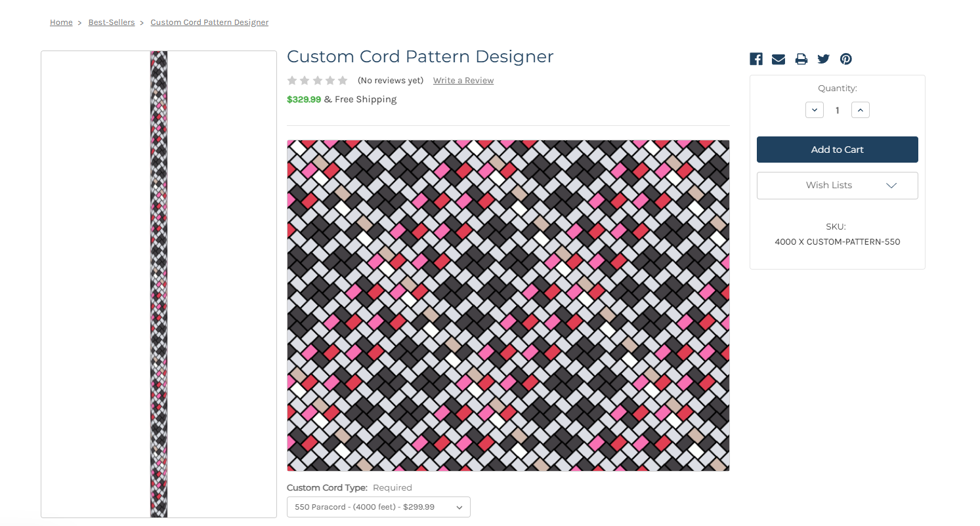Share the product on Facebook

click(756, 59)
